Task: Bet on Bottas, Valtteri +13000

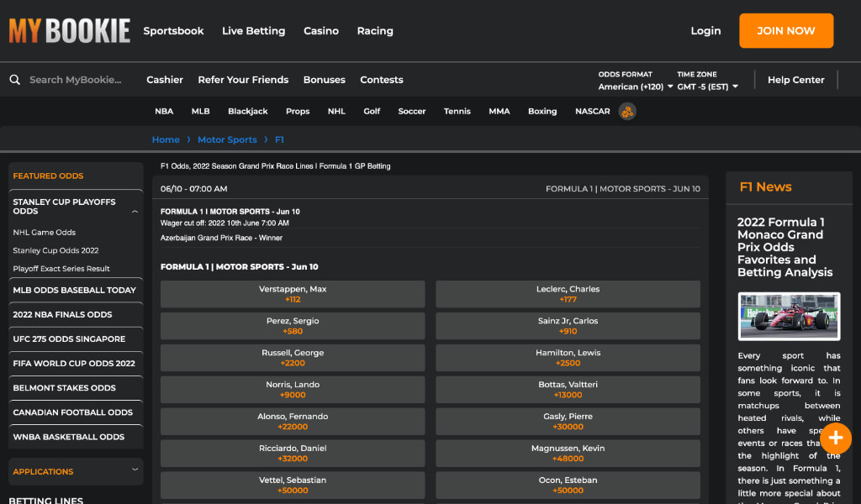Action: tap(568, 390)
